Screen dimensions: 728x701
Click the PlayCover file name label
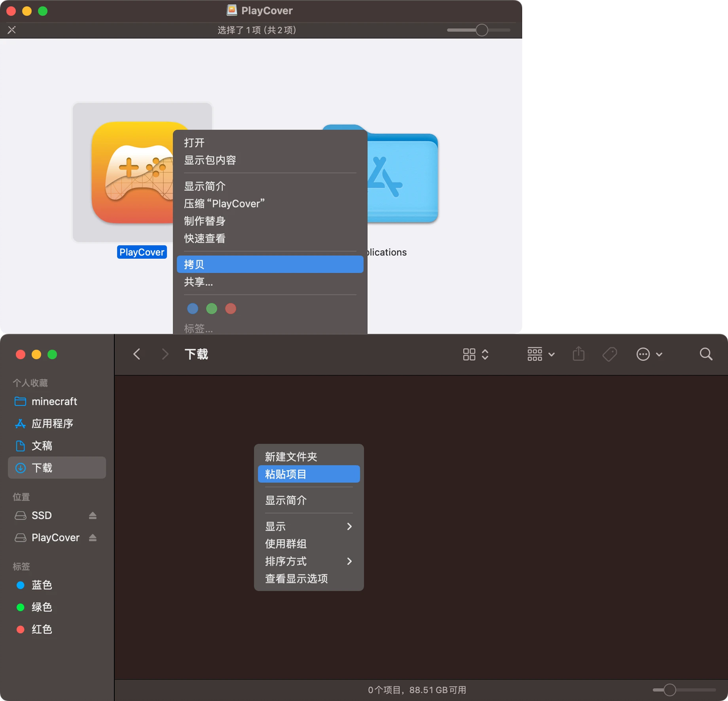(142, 252)
